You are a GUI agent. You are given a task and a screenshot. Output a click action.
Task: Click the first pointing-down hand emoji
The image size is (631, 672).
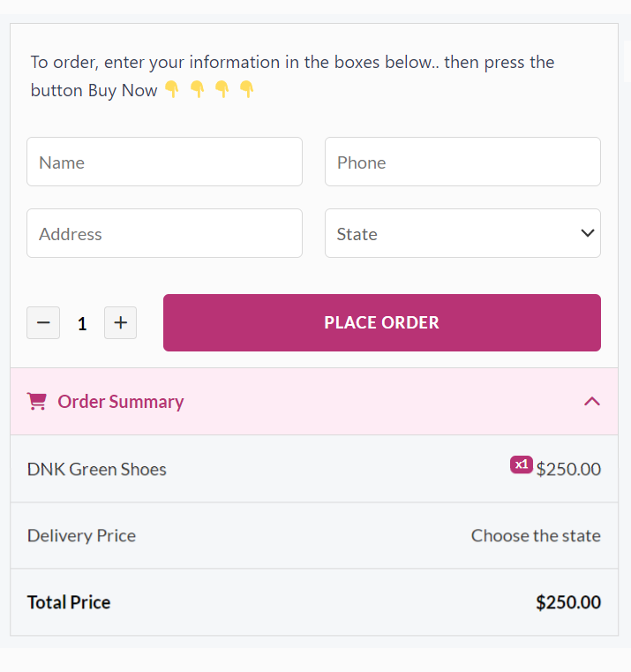point(172,89)
